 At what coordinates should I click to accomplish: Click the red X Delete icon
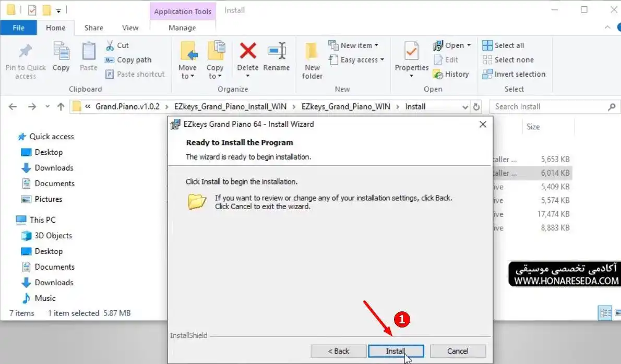click(x=248, y=51)
